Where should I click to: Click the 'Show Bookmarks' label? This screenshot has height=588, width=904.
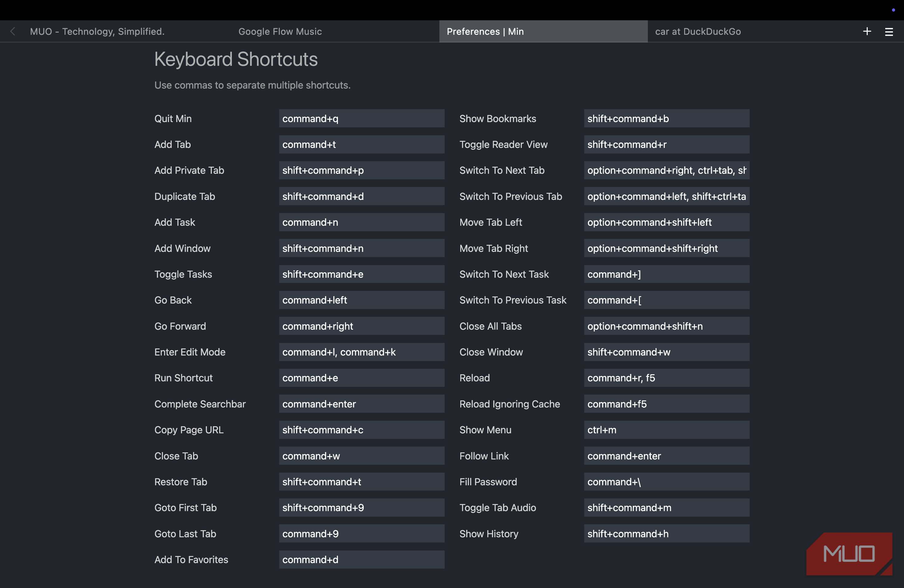tap(498, 118)
